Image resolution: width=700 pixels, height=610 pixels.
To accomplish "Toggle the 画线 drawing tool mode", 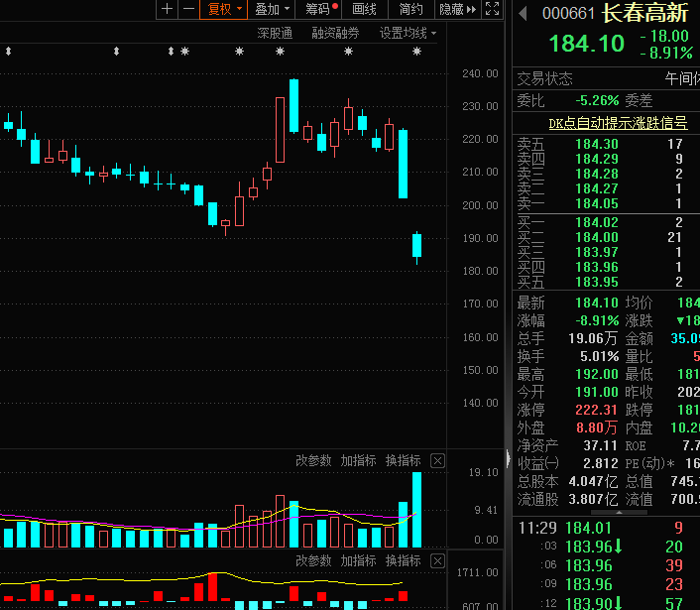I will click(365, 9).
